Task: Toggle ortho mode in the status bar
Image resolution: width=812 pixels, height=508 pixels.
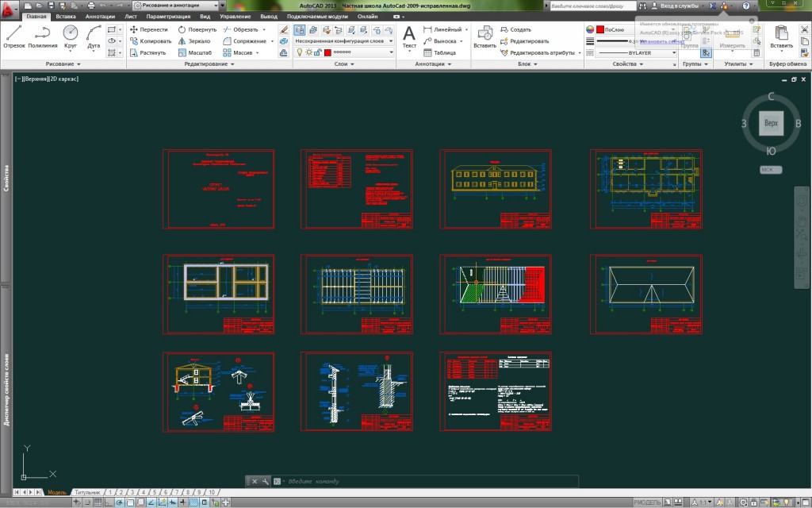Action: pos(109,502)
